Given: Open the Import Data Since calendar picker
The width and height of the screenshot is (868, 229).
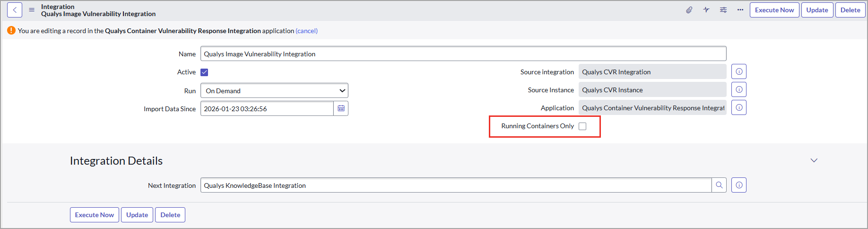Looking at the screenshot, I should pos(341,108).
